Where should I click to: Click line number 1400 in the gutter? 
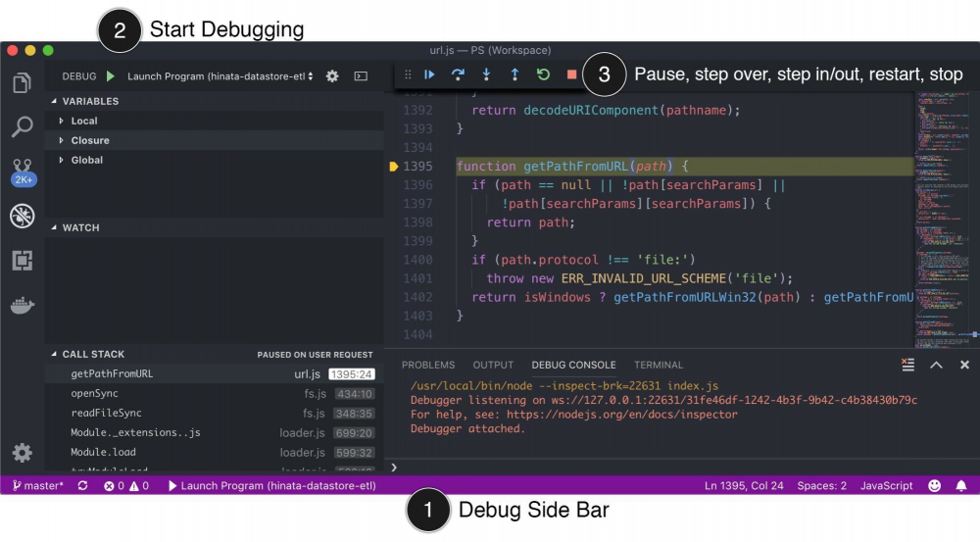[x=417, y=260]
